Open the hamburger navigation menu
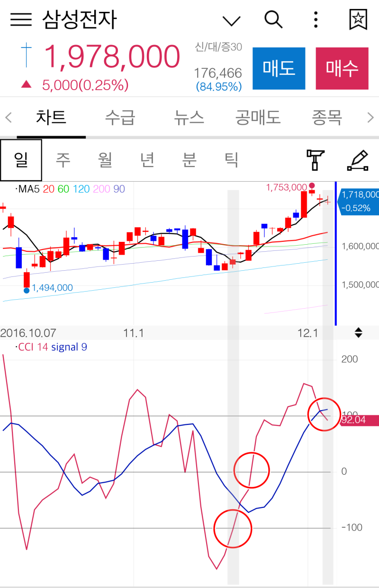379x588 pixels. pyautogui.click(x=21, y=20)
